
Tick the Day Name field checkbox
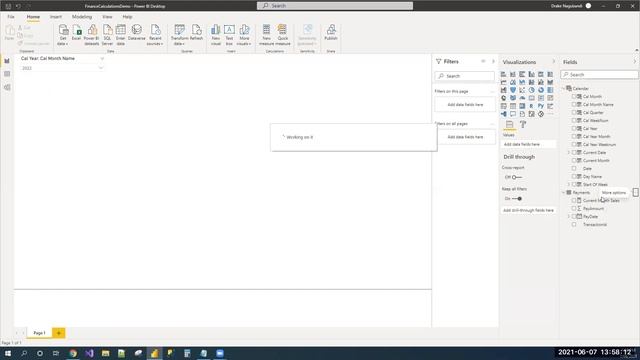pyautogui.click(x=574, y=176)
